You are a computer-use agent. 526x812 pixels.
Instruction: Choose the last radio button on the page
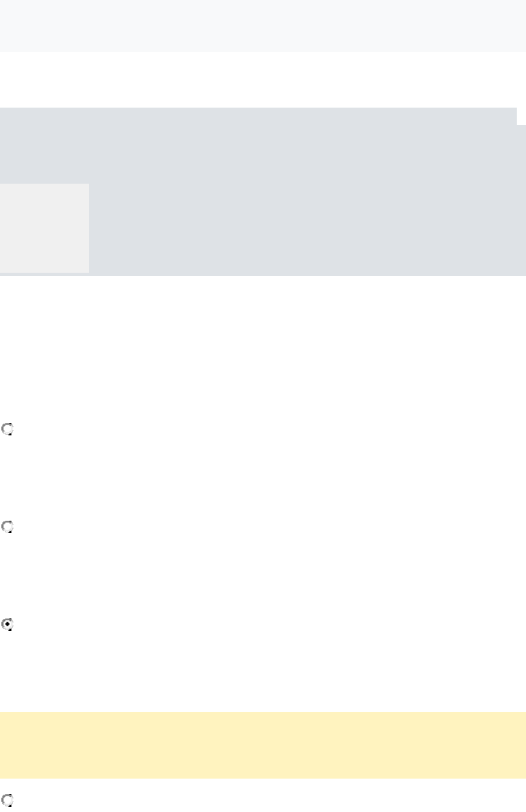point(7,799)
